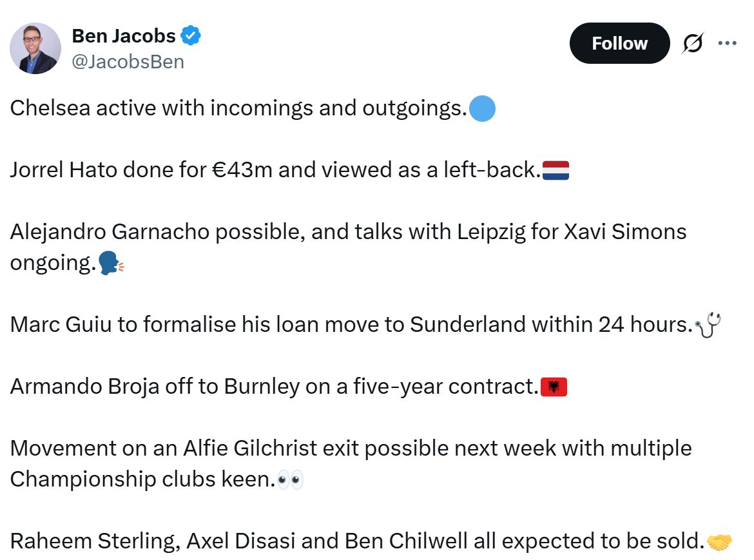This screenshot has height=560, width=754.
Task: Click the handshake emoji ending the post
Action: (720, 543)
